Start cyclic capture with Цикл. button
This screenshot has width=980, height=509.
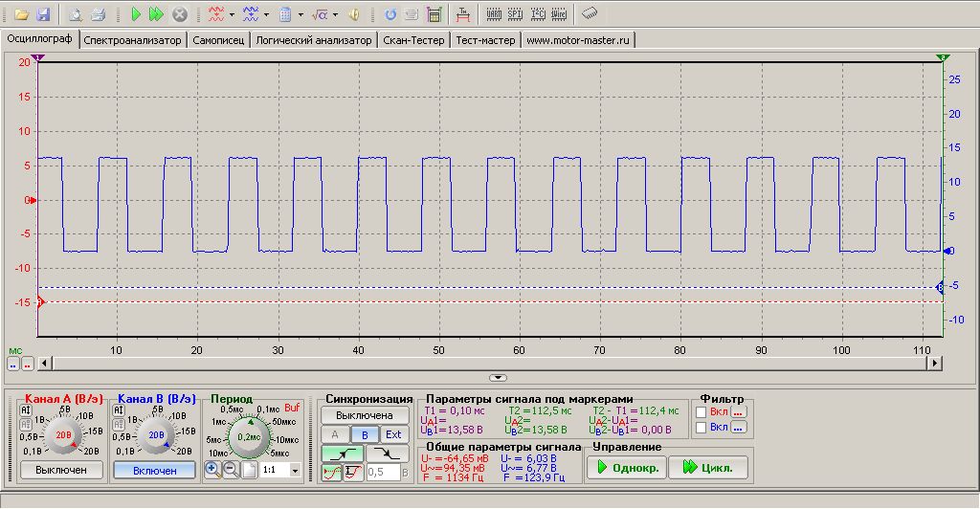(x=708, y=467)
